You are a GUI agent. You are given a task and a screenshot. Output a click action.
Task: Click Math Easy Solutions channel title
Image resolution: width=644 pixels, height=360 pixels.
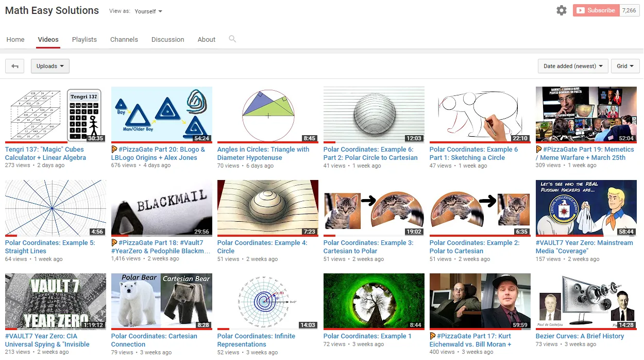52,10
